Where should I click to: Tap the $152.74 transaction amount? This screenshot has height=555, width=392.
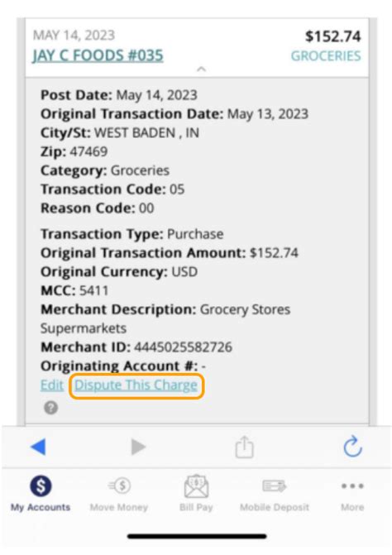[333, 36]
